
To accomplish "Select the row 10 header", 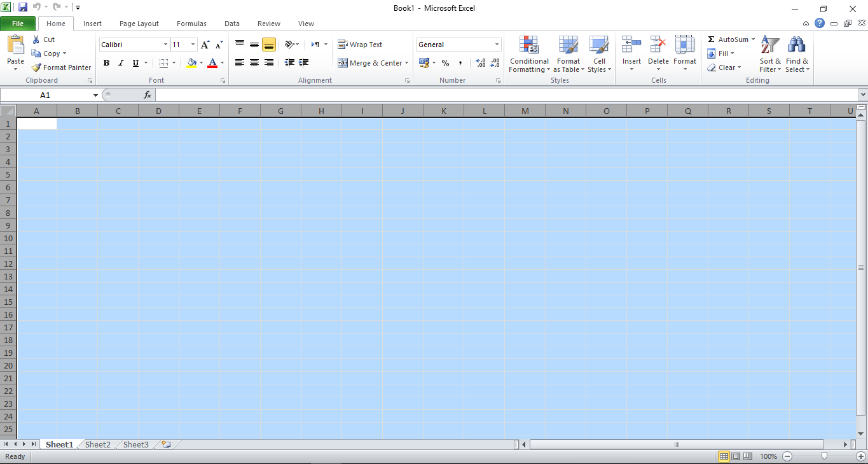I will (x=8, y=238).
